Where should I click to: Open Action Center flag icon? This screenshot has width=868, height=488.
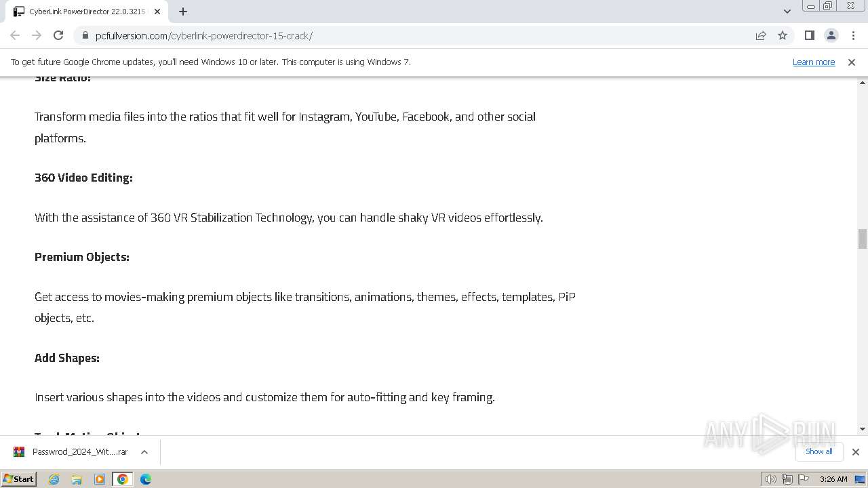pos(802,479)
